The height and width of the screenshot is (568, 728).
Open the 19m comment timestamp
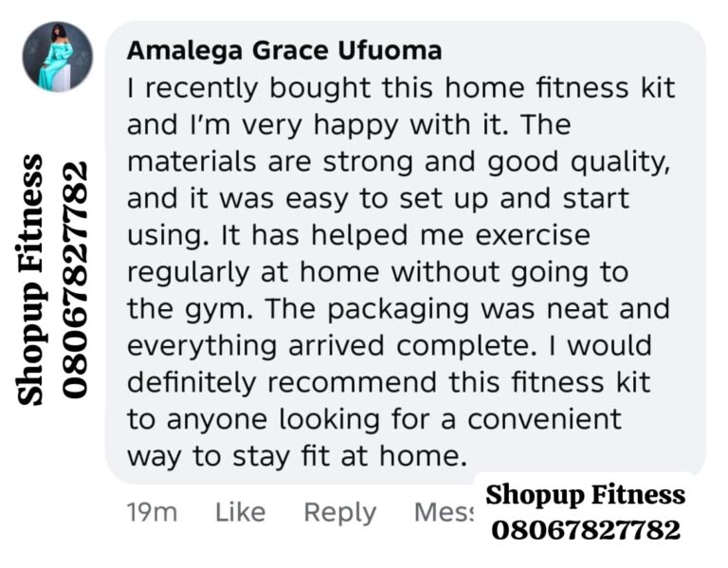152,513
